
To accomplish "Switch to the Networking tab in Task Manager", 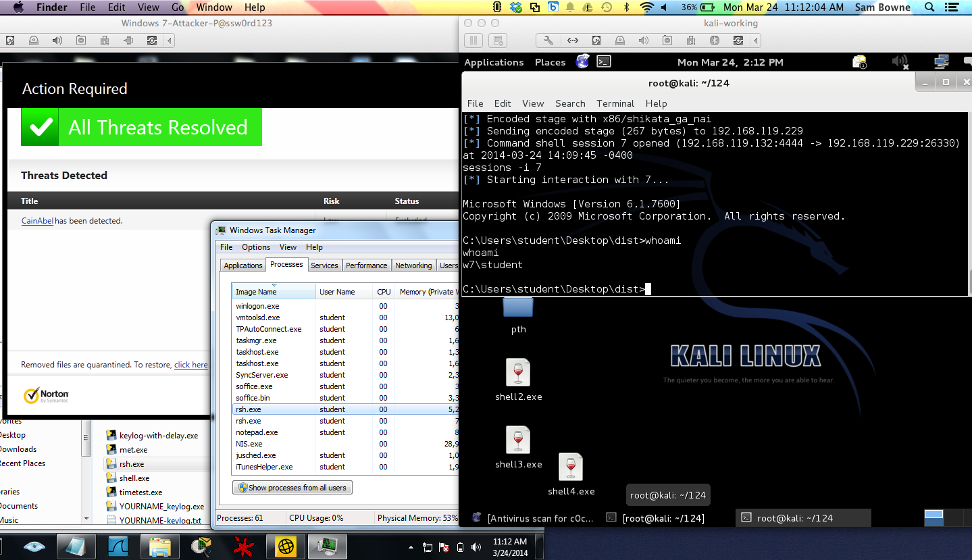I will click(x=413, y=265).
